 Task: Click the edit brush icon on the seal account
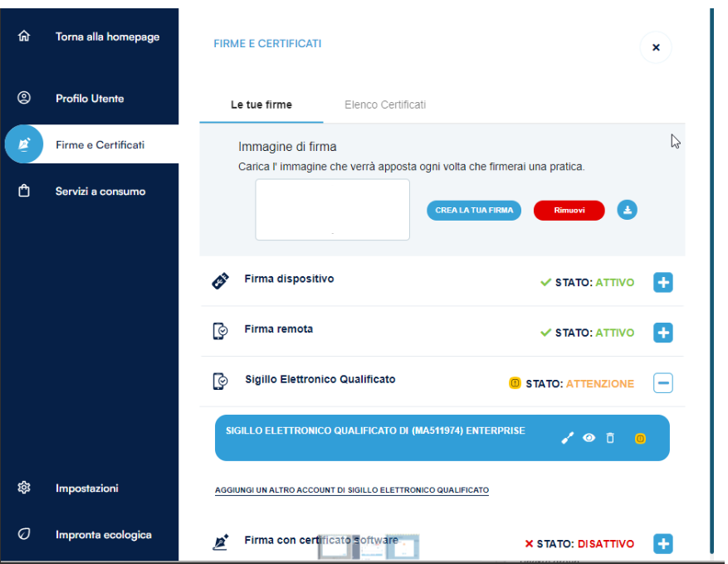[x=568, y=438]
